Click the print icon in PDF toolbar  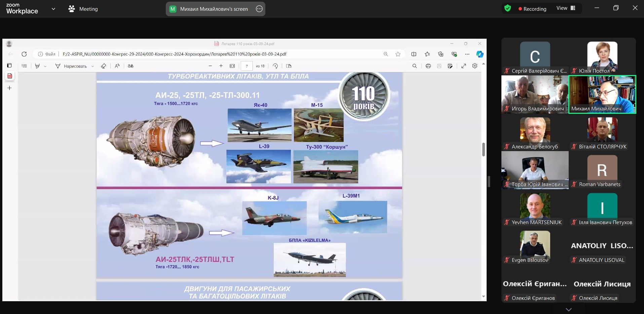point(428,66)
